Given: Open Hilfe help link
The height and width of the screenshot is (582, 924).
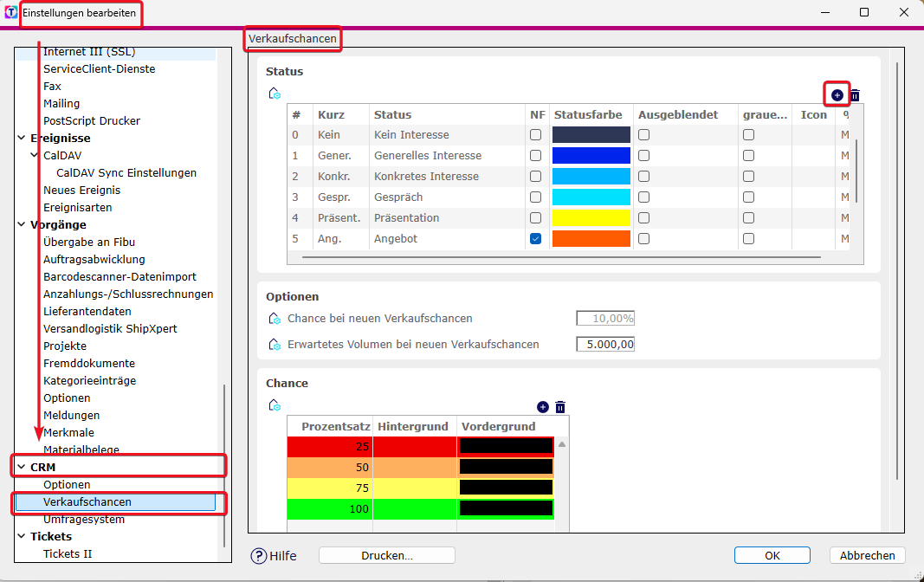Looking at the screenshot, I should (283, 555).
